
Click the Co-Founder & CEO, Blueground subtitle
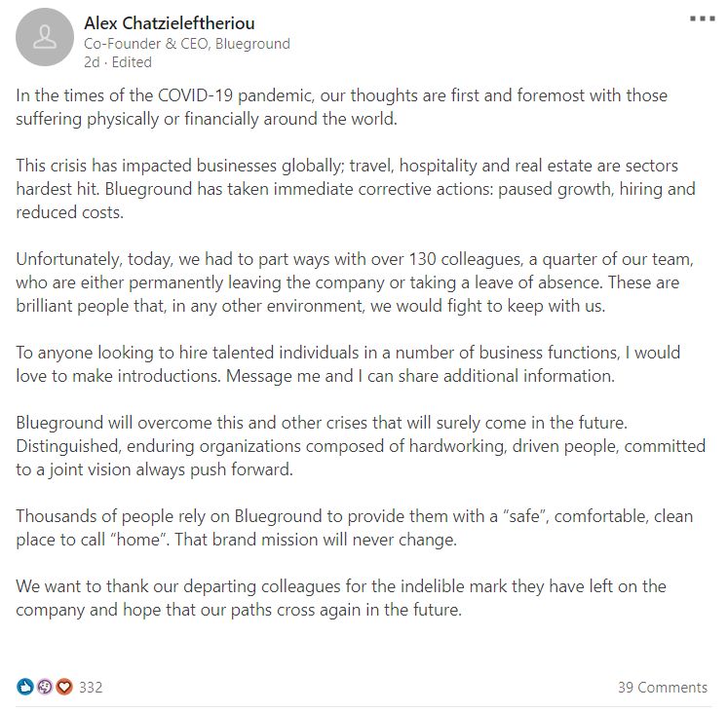pyautogui.click(x=187, y=43)
